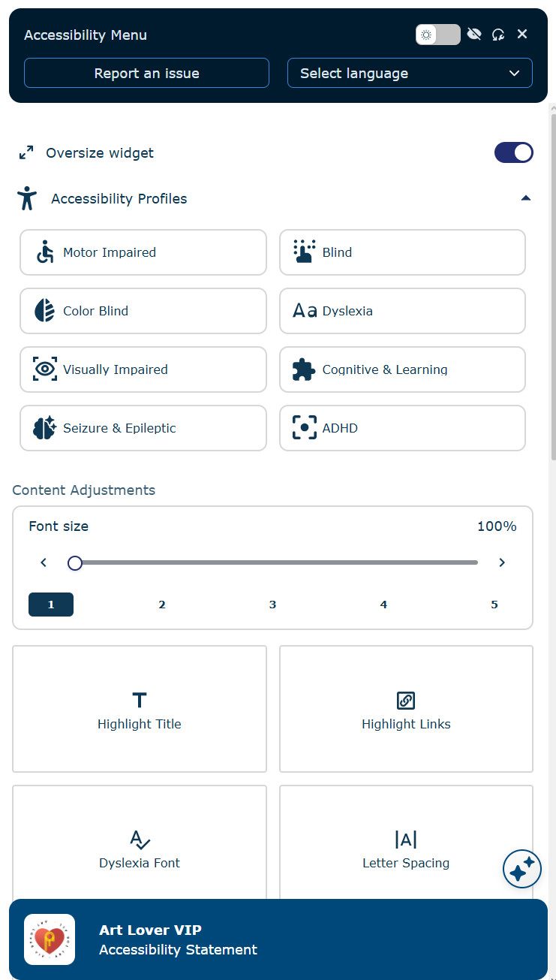This screenshot has height=980, width=556.
Task: Enable the Dyslexia Font option
Action: coord(139,847)
